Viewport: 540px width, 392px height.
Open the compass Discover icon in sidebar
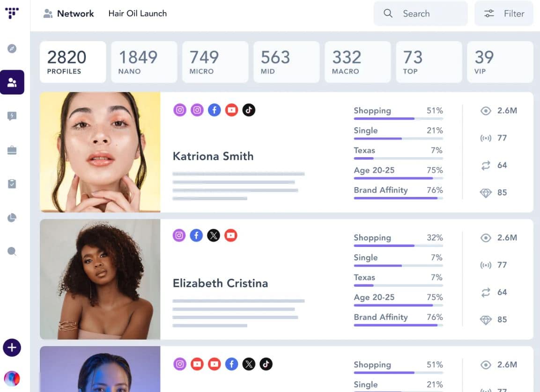click(x=12, y=49)
